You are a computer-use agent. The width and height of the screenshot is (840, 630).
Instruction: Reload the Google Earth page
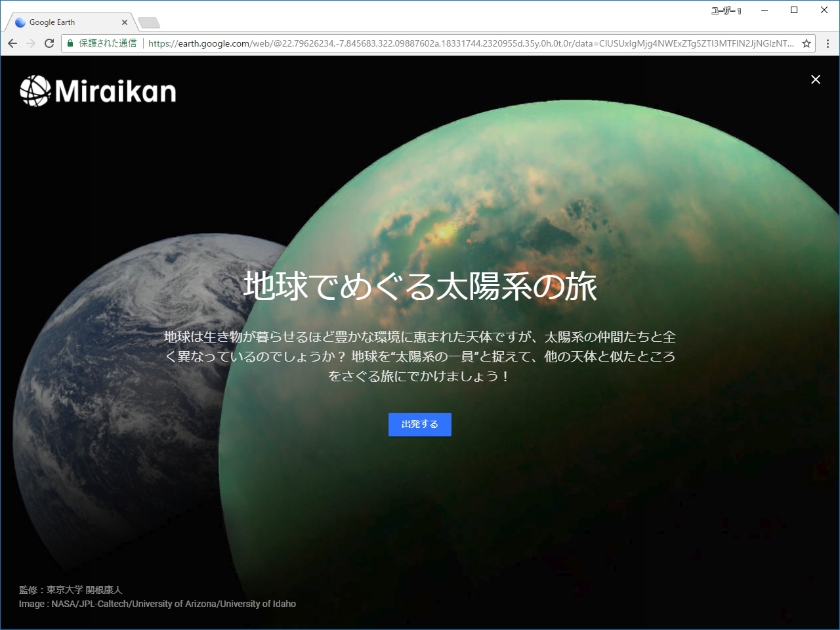pyautogui.click(x=49, y=43)
